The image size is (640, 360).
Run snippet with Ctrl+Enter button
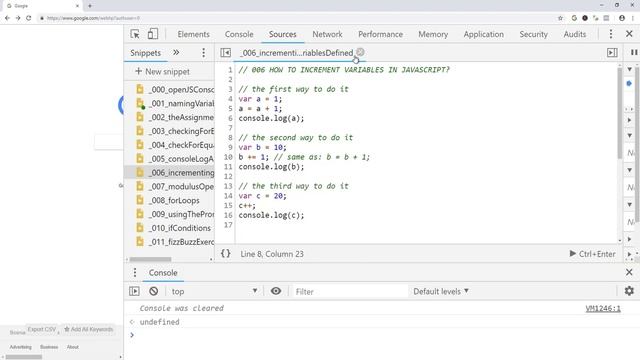(592, 254)
